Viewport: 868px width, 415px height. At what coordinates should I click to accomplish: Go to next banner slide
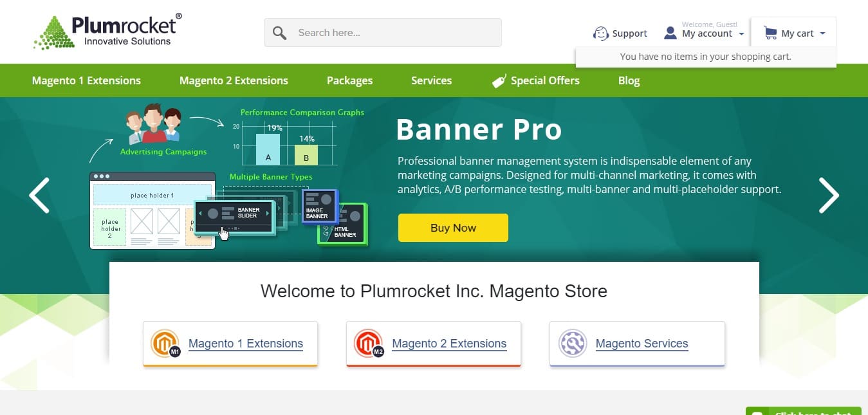828,195
